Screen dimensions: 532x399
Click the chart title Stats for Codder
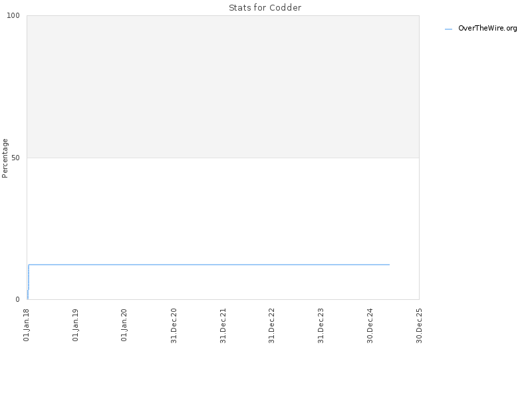[265, 8]
